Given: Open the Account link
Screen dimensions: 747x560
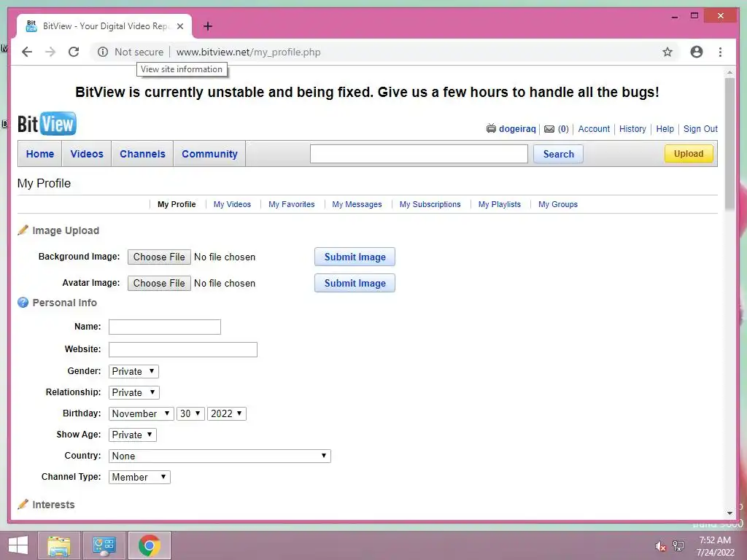Looking at the screenshot, I should click(594, 128).
